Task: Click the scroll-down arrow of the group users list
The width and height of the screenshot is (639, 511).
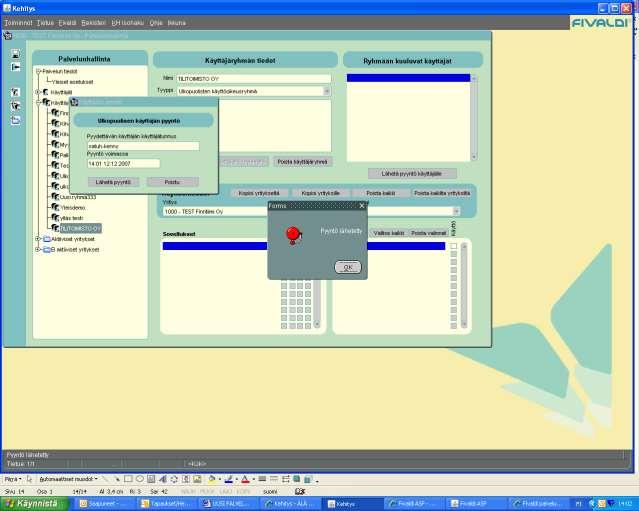Action: click(x=474, y=157)
